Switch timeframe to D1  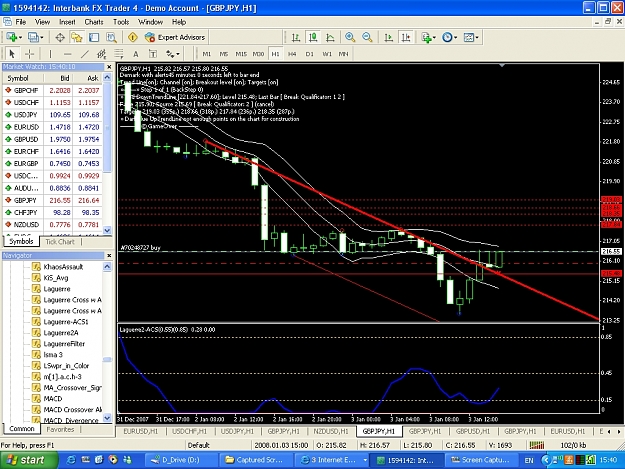click(x=310, y=54)
